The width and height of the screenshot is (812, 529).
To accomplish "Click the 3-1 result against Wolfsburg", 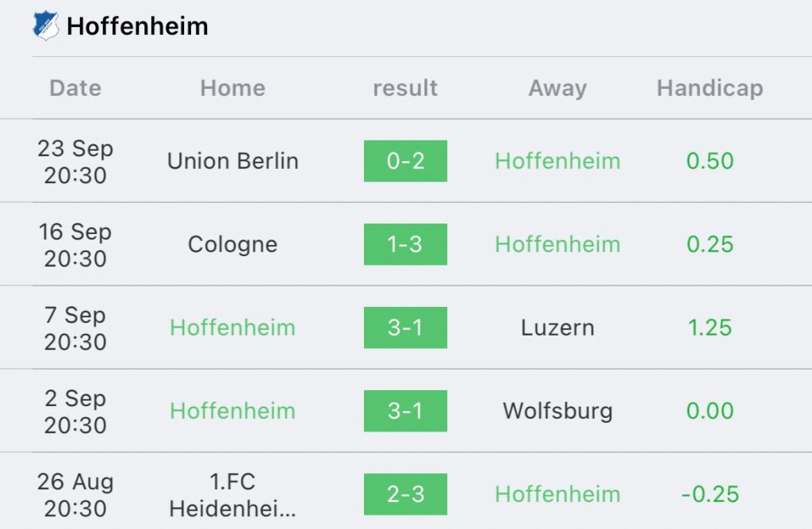I will [405, 411].
